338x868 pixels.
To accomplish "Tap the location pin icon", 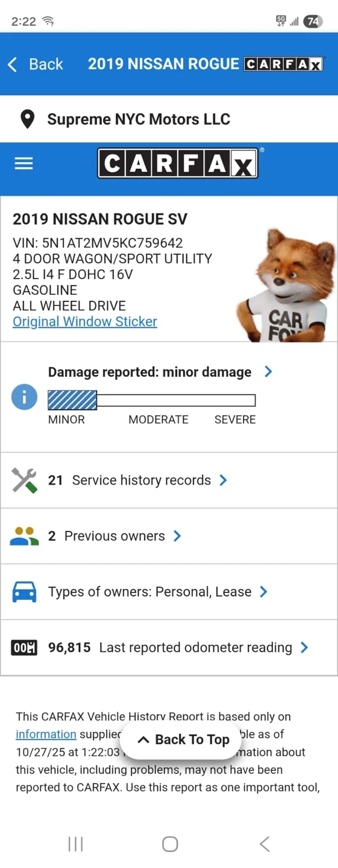I will click(27, 119).
